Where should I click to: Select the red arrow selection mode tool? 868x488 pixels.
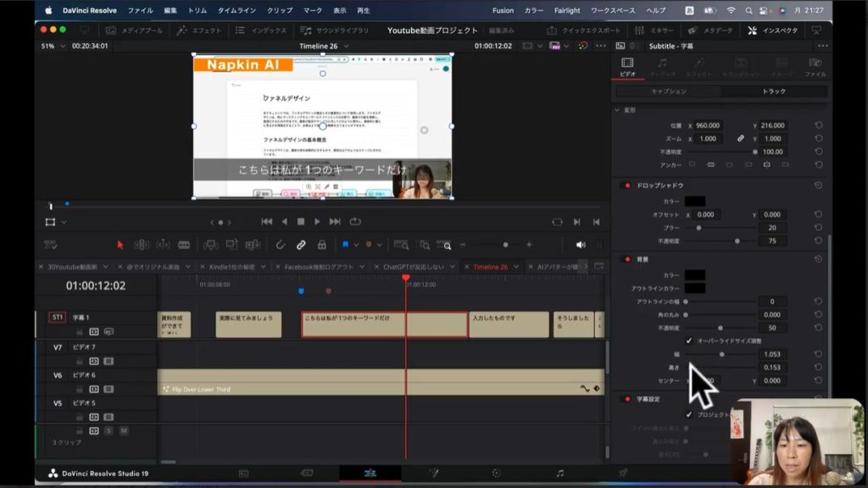click(x=120, y=245)
